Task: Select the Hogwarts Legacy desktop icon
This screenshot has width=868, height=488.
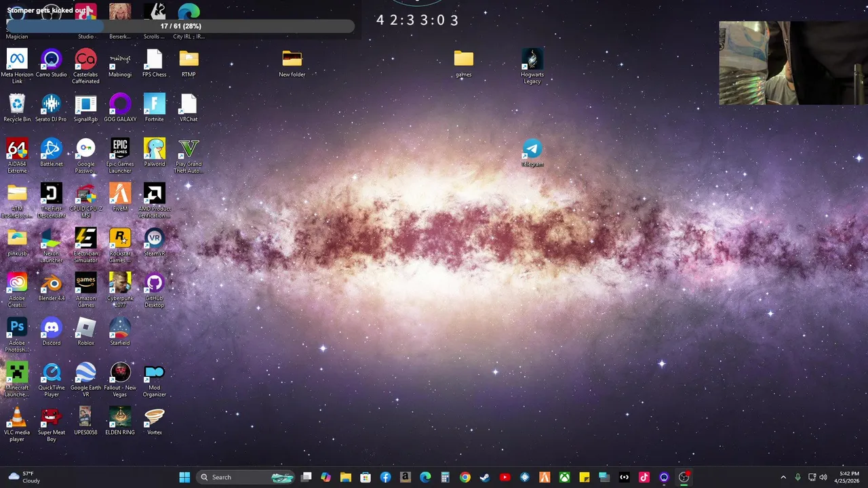Action: point(532,66)
